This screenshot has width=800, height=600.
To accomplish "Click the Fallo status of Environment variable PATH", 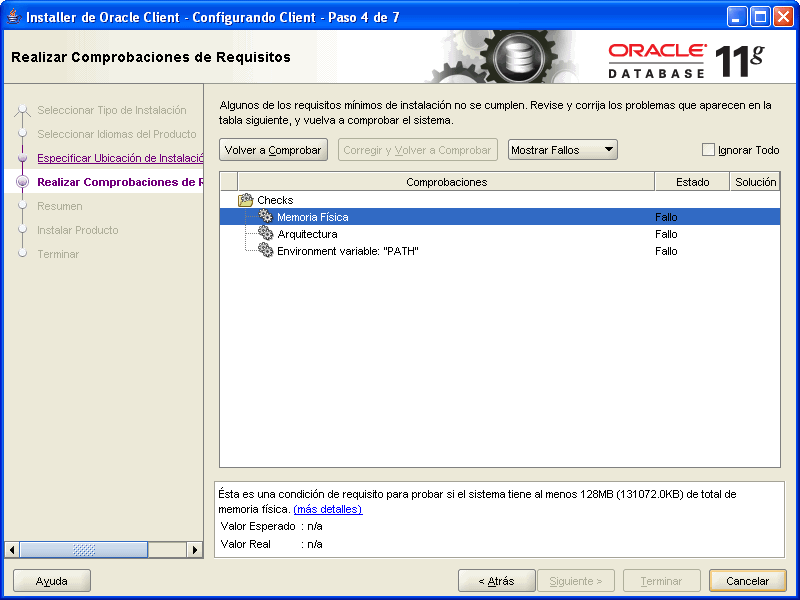I will pyautogui.click(x=666, y=251).
